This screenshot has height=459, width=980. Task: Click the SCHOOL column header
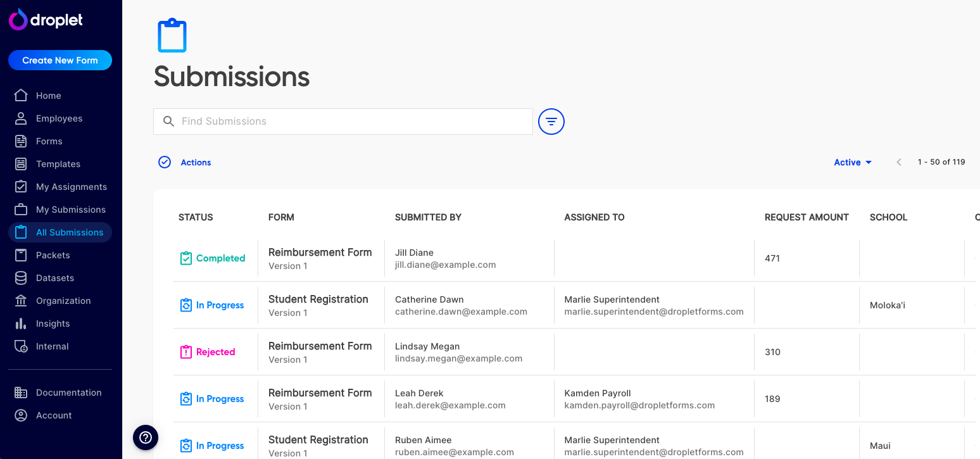pos(888,217)
